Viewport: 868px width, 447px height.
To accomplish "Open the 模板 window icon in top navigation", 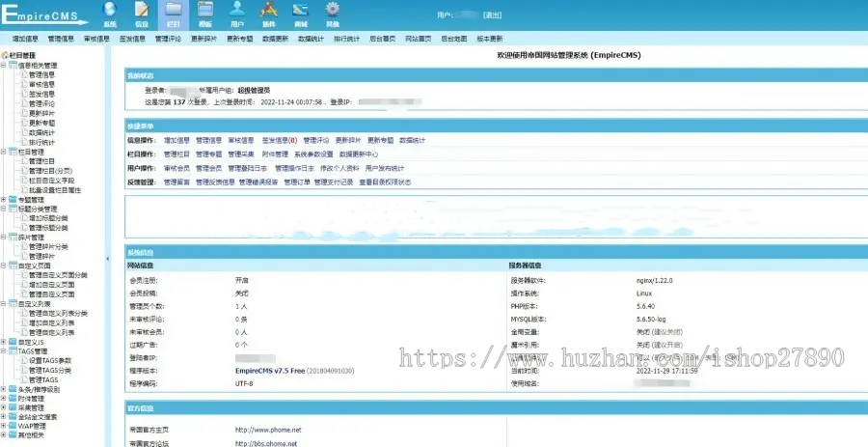I will [x=205, y=9].
